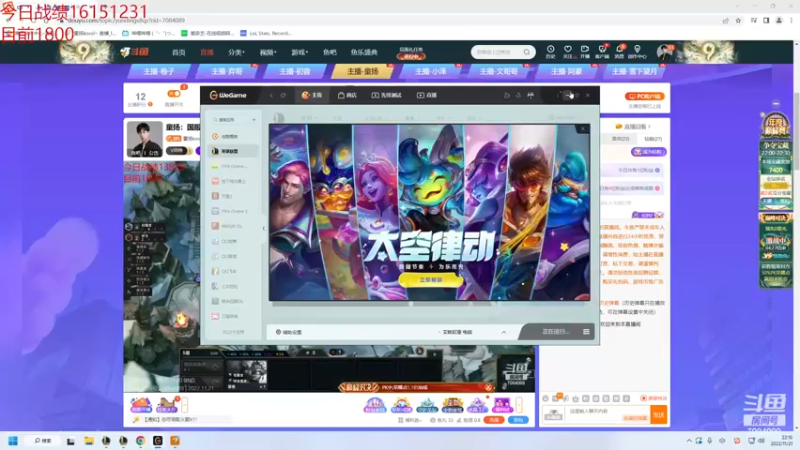The image size is (800, 450).
Task: Open the user avatar in Douyu header
Action: coord(664,52)
